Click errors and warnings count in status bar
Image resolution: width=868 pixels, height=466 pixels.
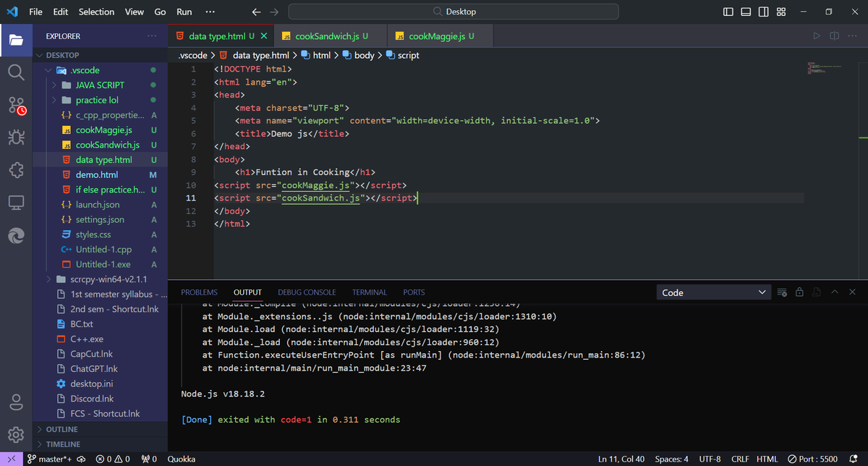point(113,459)
